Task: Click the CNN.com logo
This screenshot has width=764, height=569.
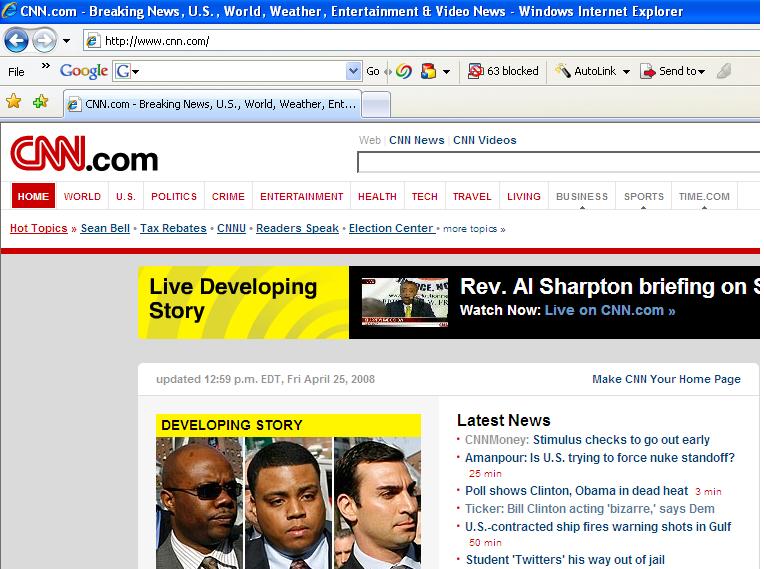Action: 84,156
